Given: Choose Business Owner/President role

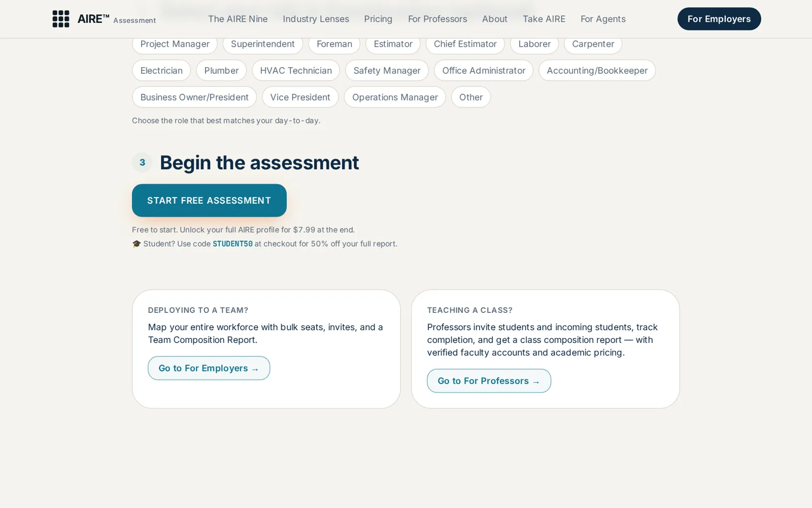Looking at the screenshot, I should coord(194,97).
